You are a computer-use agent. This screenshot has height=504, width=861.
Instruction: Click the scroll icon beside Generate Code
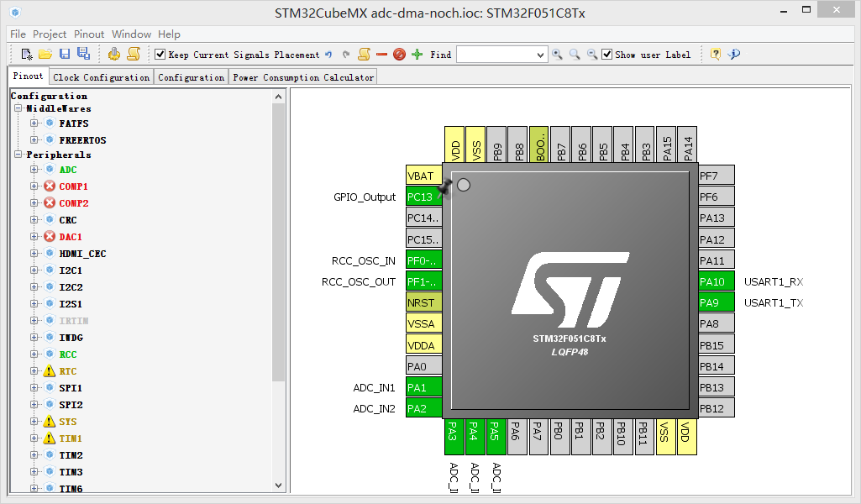click(134, 54)
